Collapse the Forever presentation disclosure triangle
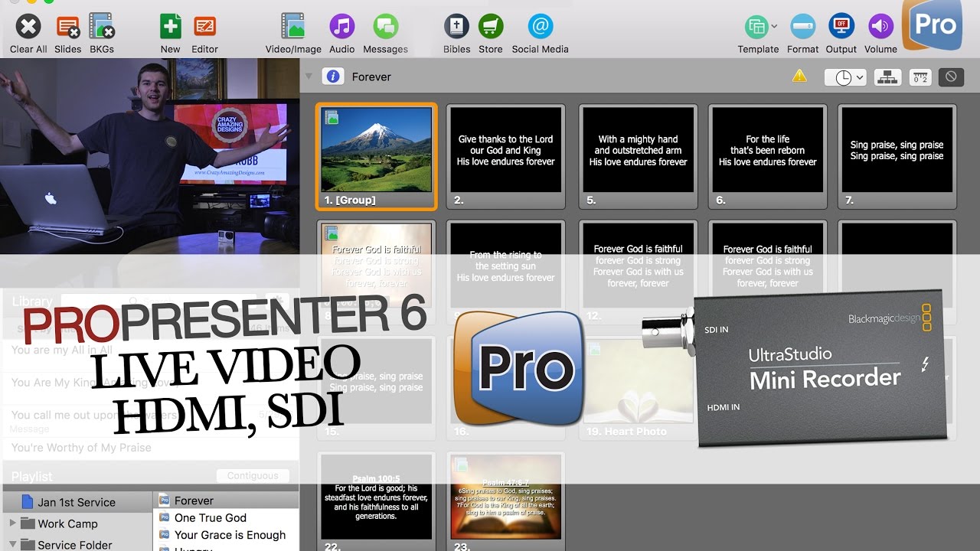The width and height of the screenshot is (980, 551). coord(309,77)
